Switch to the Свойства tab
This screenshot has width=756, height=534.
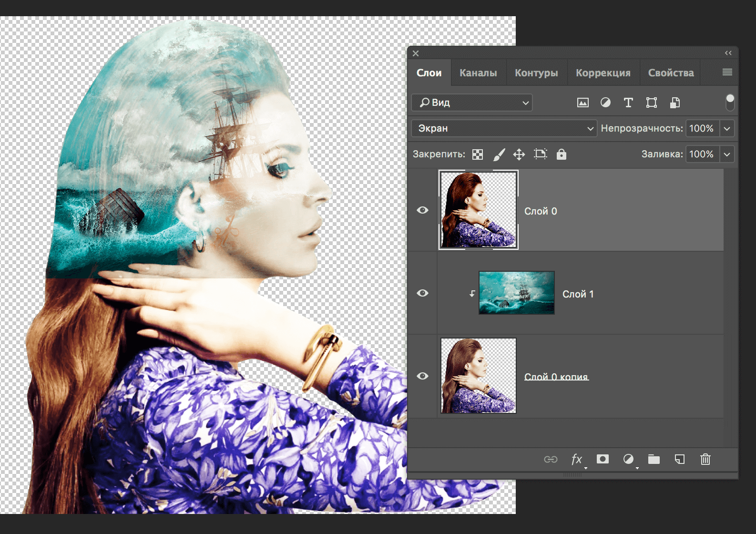(x=671, y=73)
